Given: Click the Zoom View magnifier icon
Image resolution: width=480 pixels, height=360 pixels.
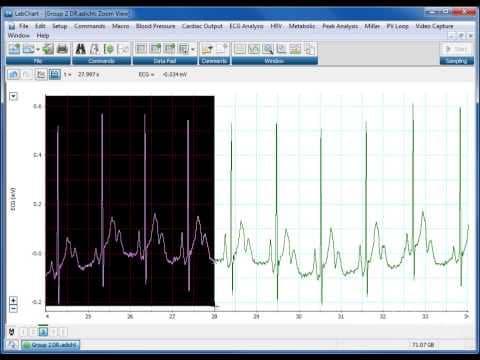Looking at the screenshot, I should (268, 49).
